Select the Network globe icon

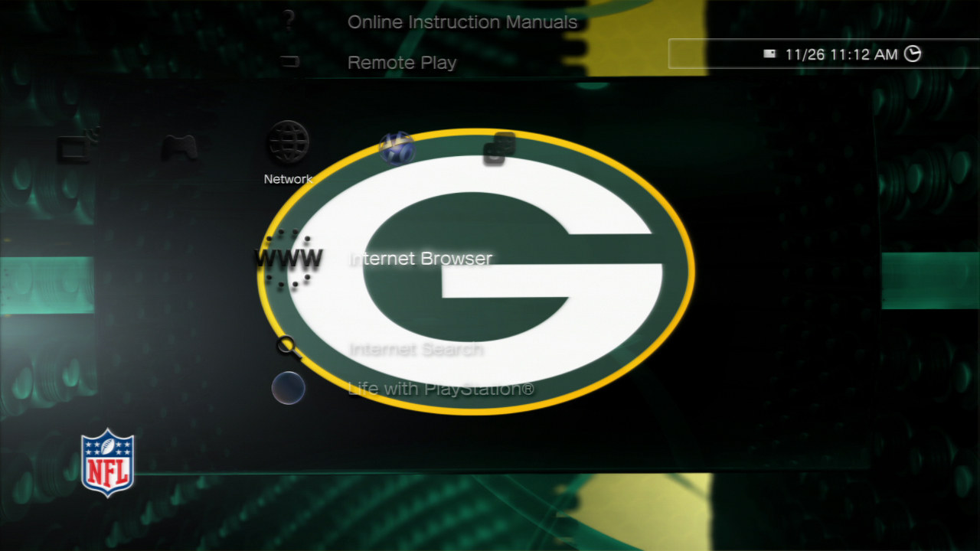[x=288, y=143]
